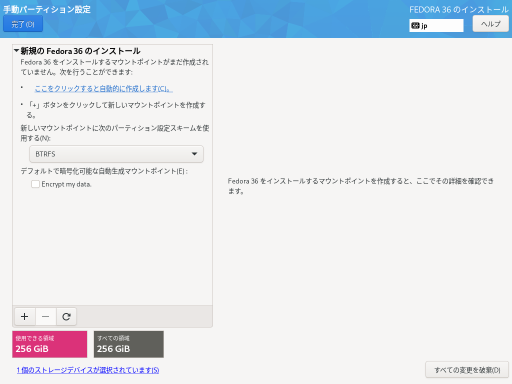Click the Encrypt my data label text

pos(66,184)
